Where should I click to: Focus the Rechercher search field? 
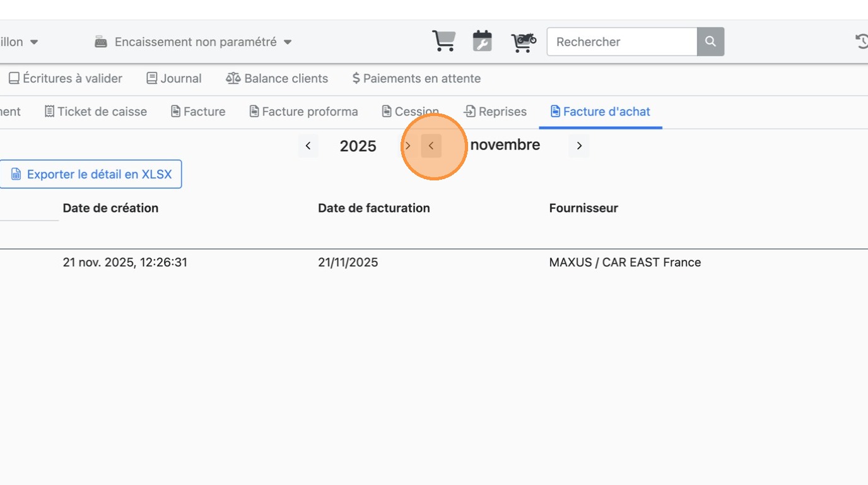click(622, 42)
